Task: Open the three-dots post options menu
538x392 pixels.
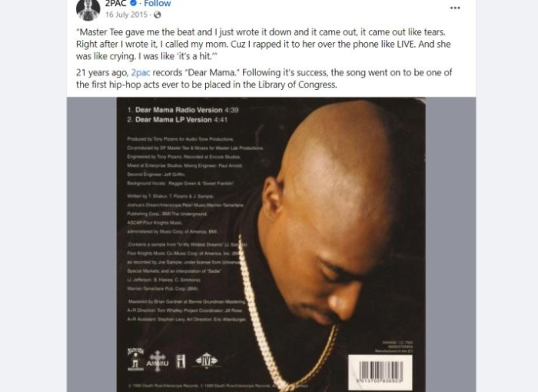Action: point(455,8)
